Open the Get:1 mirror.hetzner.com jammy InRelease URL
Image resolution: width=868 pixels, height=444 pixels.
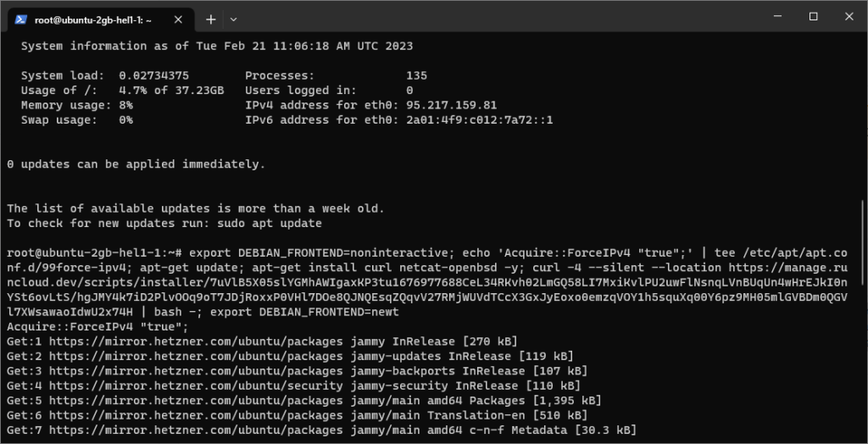click(180, 341)
